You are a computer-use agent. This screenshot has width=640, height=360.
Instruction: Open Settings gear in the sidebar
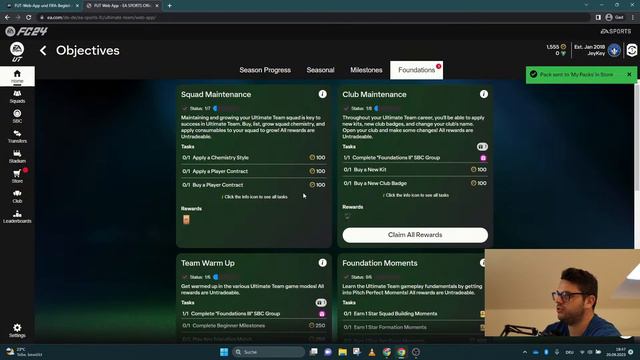point(17,330)
